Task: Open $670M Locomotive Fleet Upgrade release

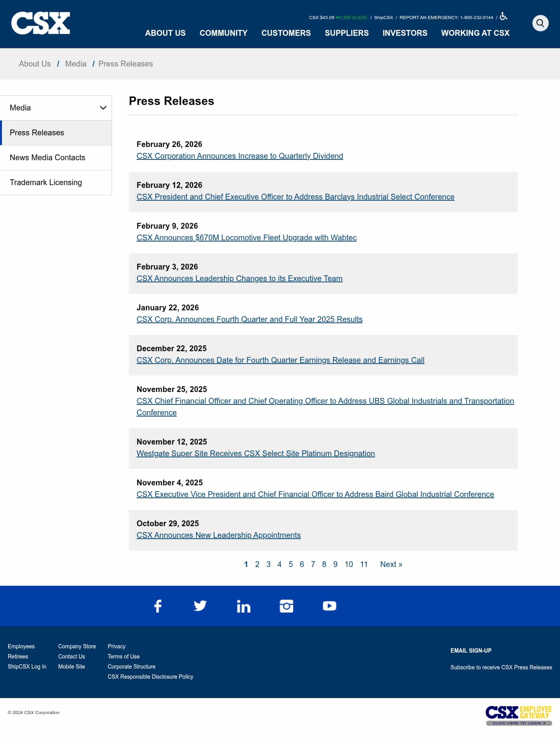Action: (x=247, y=238)
